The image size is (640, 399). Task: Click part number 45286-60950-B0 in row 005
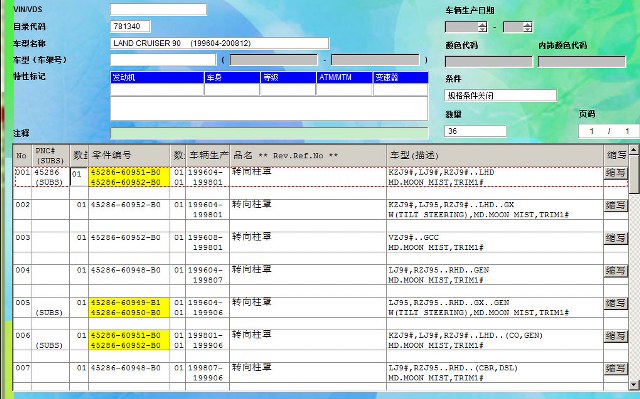[126, 313]
